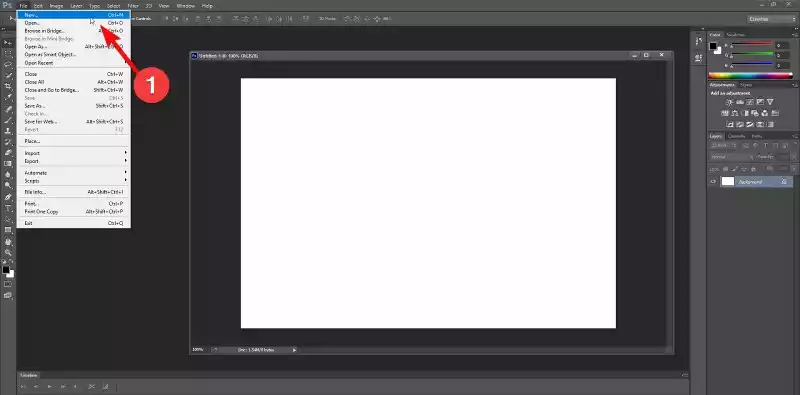The width and height of the screenshot is (800, 395).
Task: Select the Eyedropper tool
Action: [x=8, y=97]
